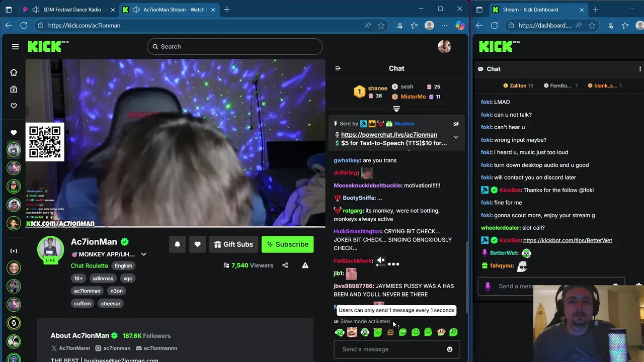Open ac7ionmannn Discord link

coord(156,348)
